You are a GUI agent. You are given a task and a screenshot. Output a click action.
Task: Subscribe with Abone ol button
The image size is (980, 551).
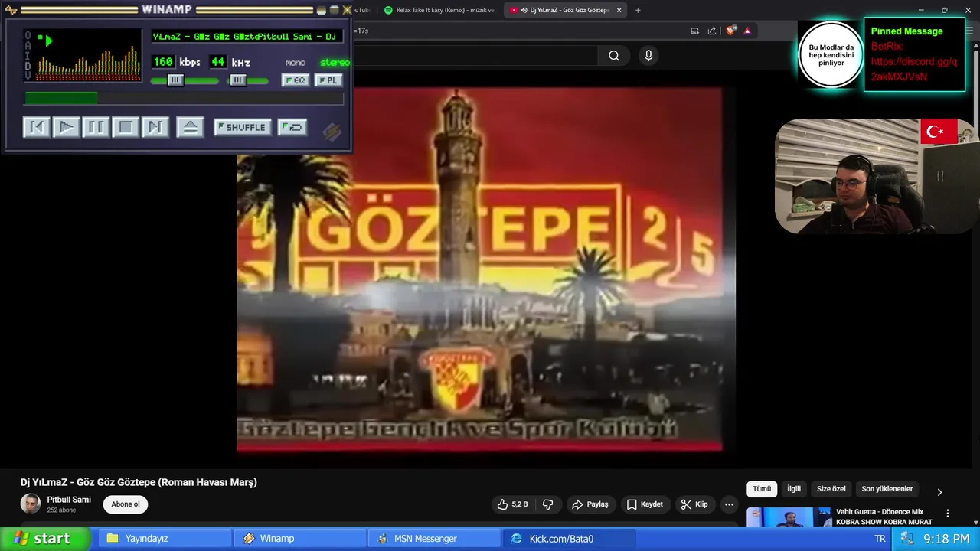click(x=126, y=504)
